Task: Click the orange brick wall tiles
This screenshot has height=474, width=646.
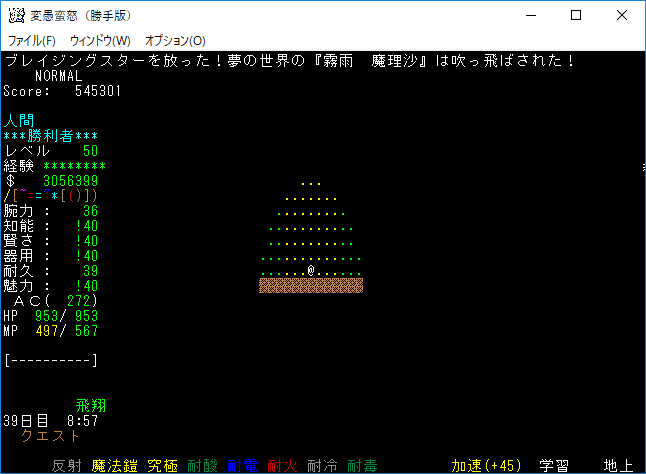Action: [x=311, y=286]
